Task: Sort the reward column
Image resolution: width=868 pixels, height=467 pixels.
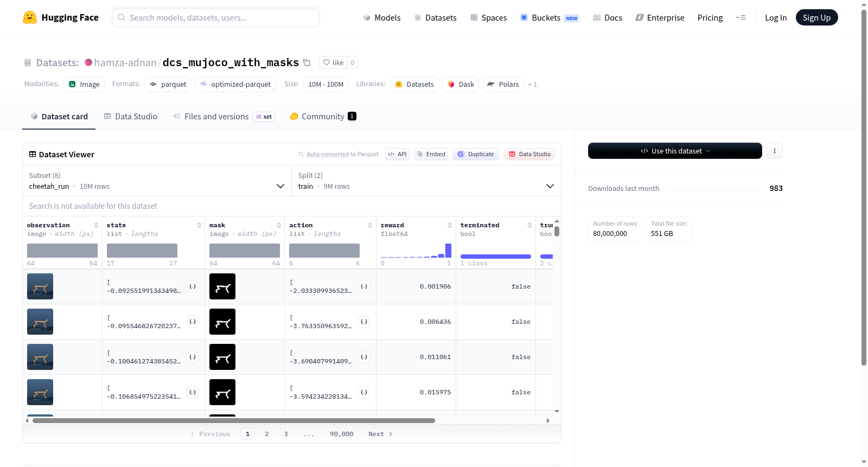Action: pos(450,225)
